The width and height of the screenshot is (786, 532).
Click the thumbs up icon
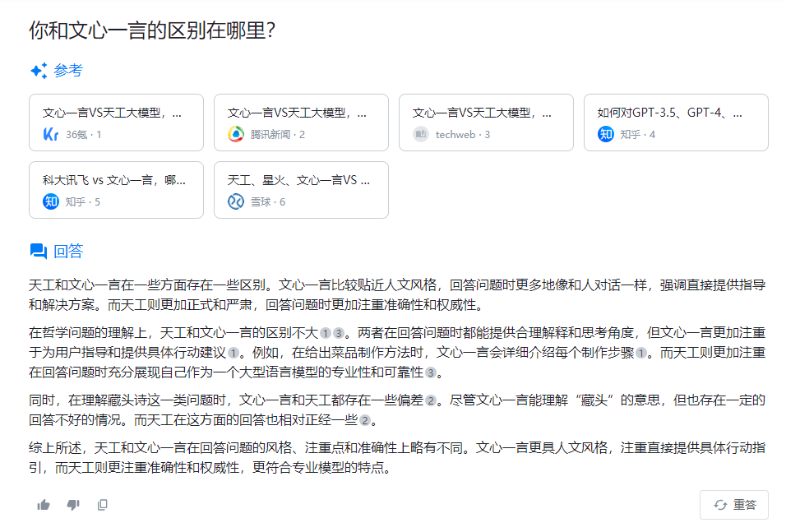click(x=44, y=504)
